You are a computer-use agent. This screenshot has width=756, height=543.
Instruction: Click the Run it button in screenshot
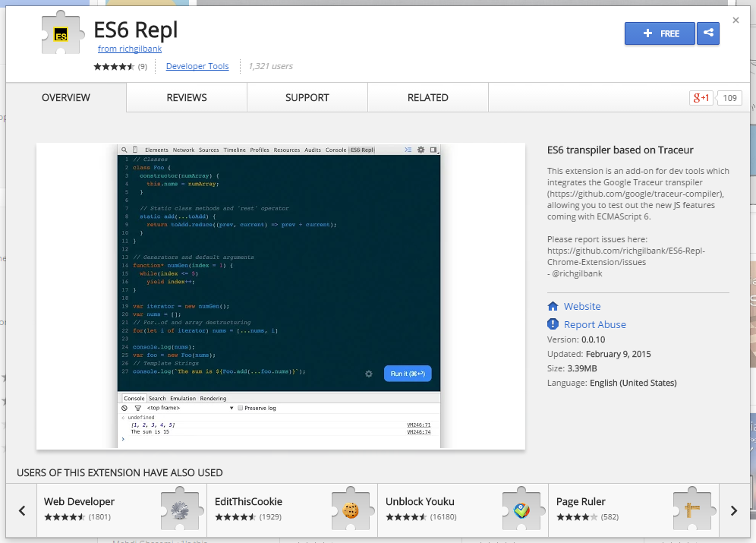point(408,374)
